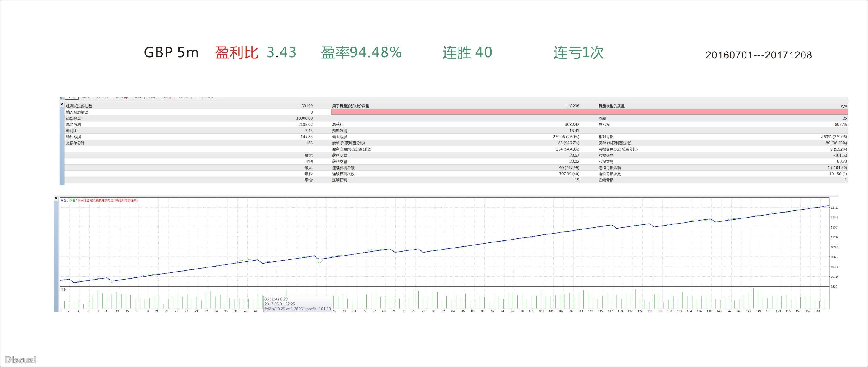Viewport: 868px width, 367px height.
Task: Select the net profit value '2185.02'
Action: [306, 124]
